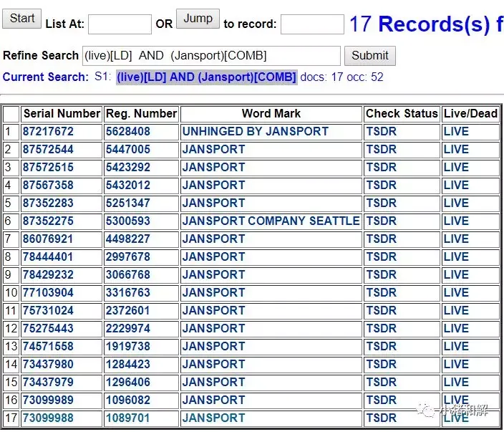Open serial number 78429232
This screenshot has width=504, height=432.
48,274
